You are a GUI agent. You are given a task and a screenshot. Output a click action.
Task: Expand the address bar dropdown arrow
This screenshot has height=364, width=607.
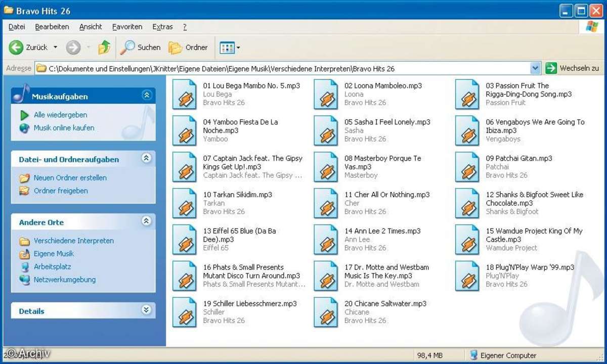pos(536,68)
